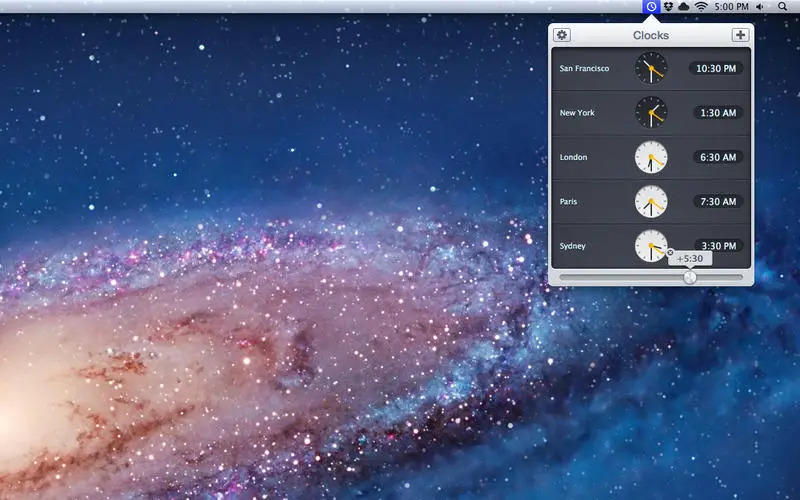This screenshot has height=500, width=800.
Task: Add a new clock with the plus button
Action: (x=740, y=35)
